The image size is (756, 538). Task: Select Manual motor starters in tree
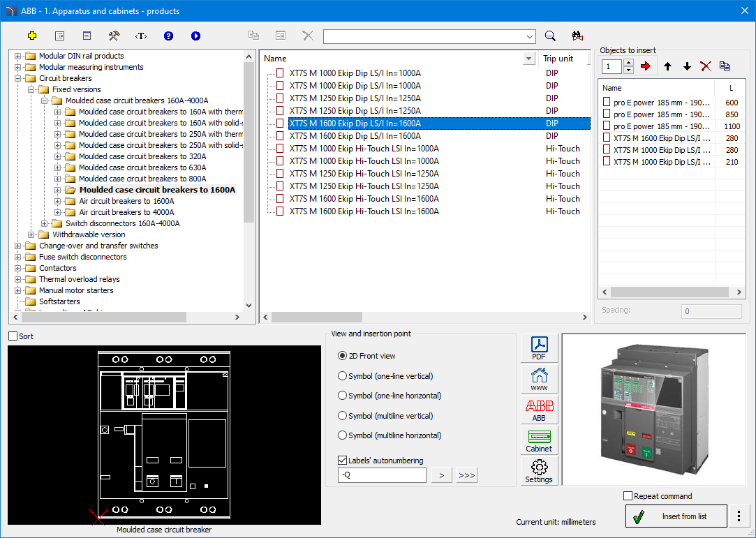76,290
